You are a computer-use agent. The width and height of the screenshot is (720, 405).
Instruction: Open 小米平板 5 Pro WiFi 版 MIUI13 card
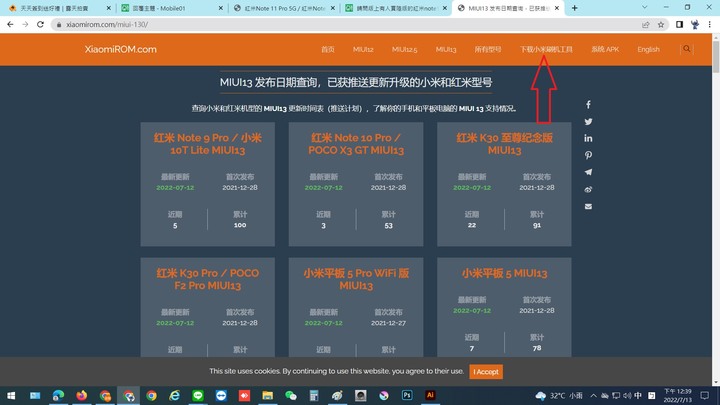tap(356, 279)
